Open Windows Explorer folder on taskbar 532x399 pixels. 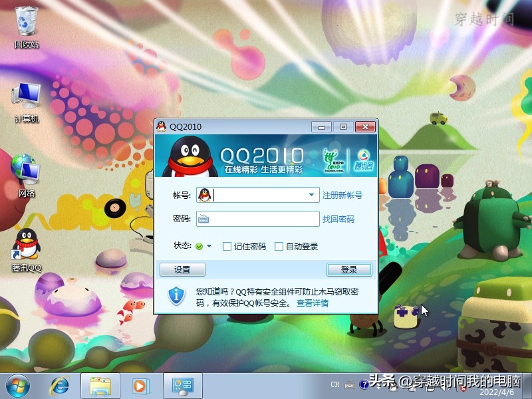100,386
